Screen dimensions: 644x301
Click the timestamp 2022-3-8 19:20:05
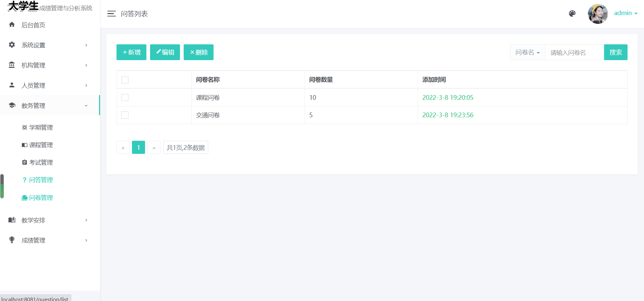coord(448,97)
